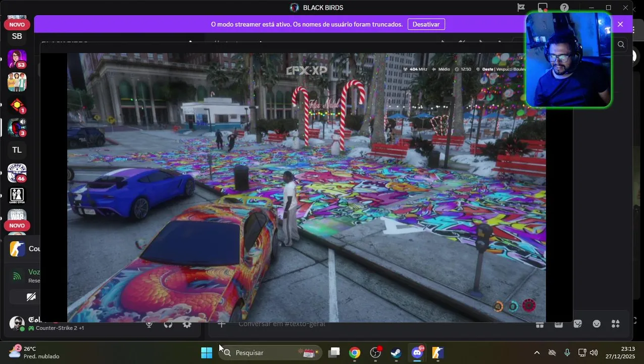Select the SB server in sidebar

pyautogui.click(x=17, y=36)
